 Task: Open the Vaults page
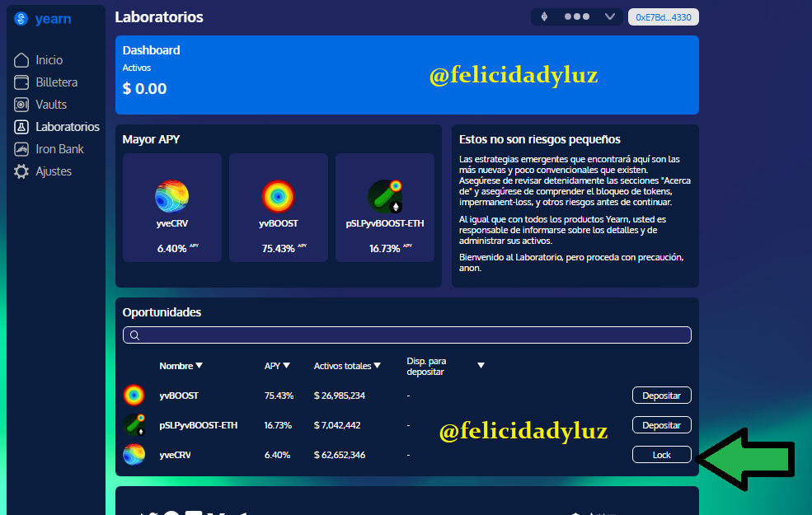[x=51, y=105]
